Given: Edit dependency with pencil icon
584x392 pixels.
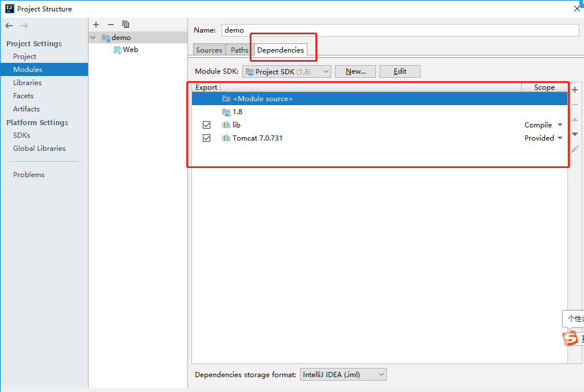Looking at the screenshot, I should [x=575, y=149].
